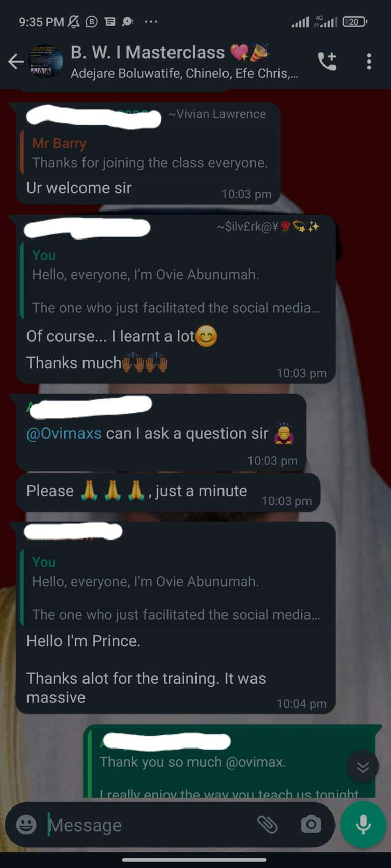Tap the quoted Mr Barry message

148,153
